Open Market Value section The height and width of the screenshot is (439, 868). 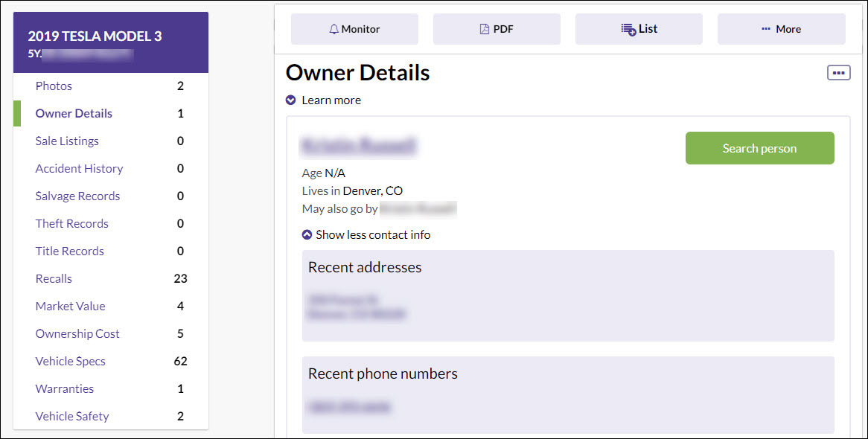(70, 306)
